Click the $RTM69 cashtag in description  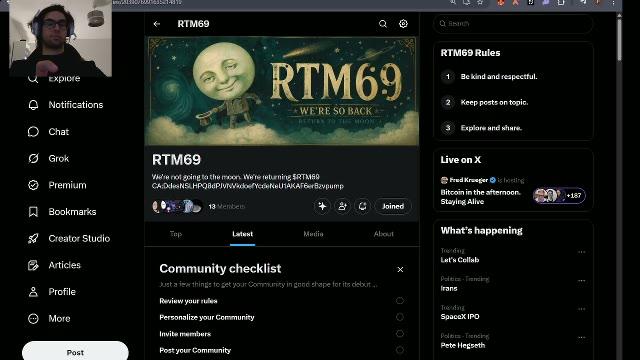pyautogui.click(x=306, y=177)
